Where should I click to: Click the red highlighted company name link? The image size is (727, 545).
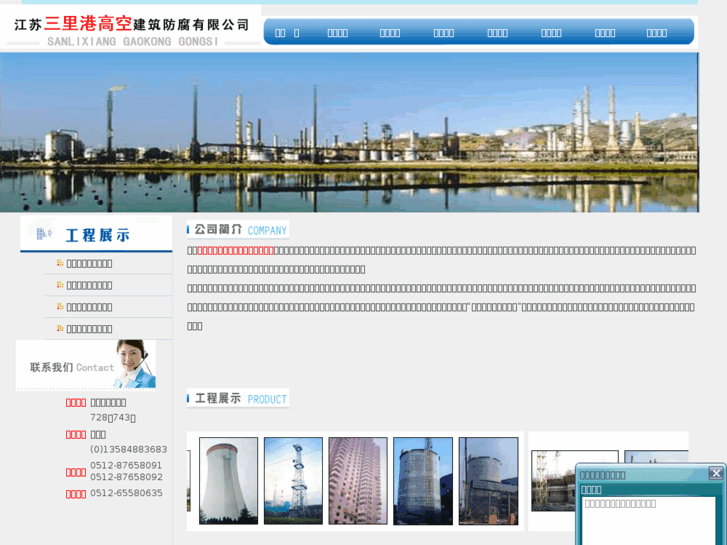click(236, 251)
